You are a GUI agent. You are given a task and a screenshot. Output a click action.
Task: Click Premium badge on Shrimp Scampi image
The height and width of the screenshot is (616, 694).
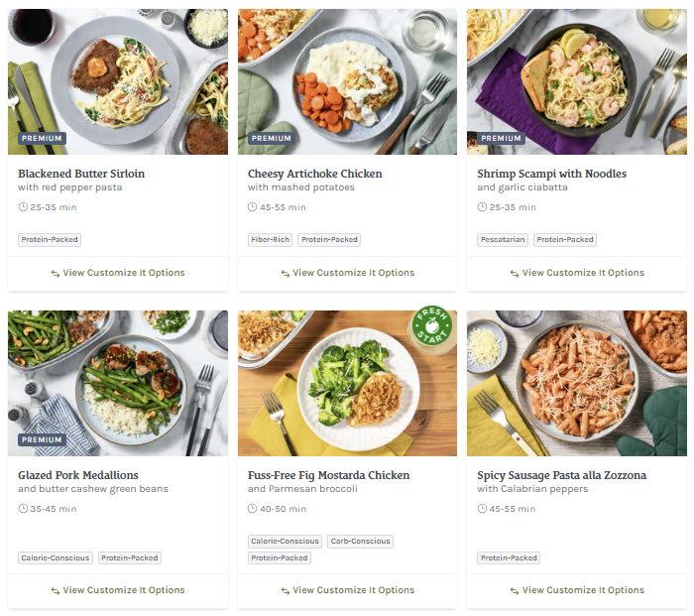(x=501, y=139)
